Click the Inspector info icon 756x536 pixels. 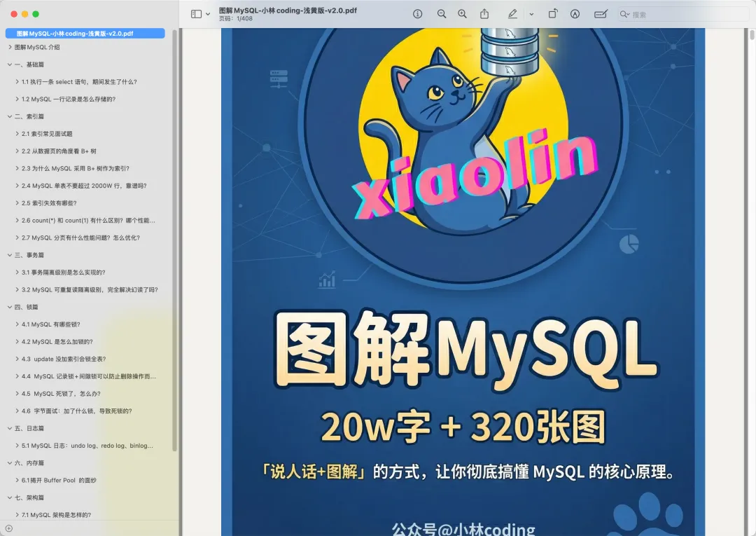[x=418, y=14]
